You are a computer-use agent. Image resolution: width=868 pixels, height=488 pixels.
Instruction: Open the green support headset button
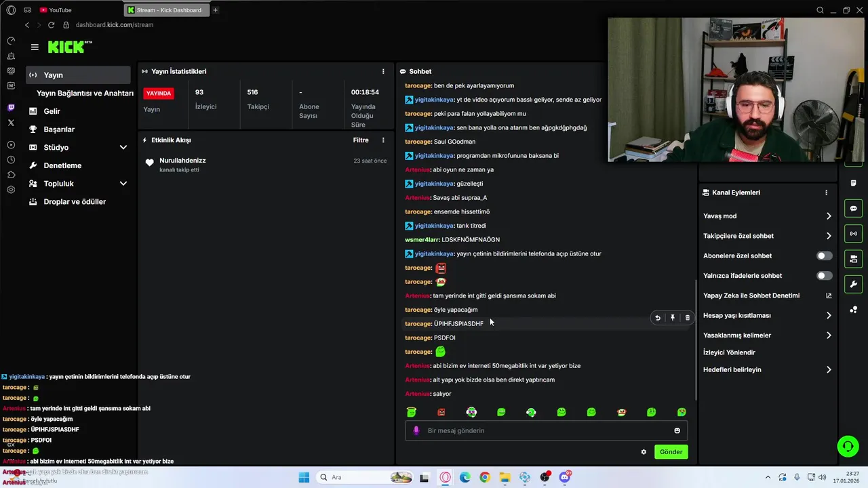click(x=848, y=446)
